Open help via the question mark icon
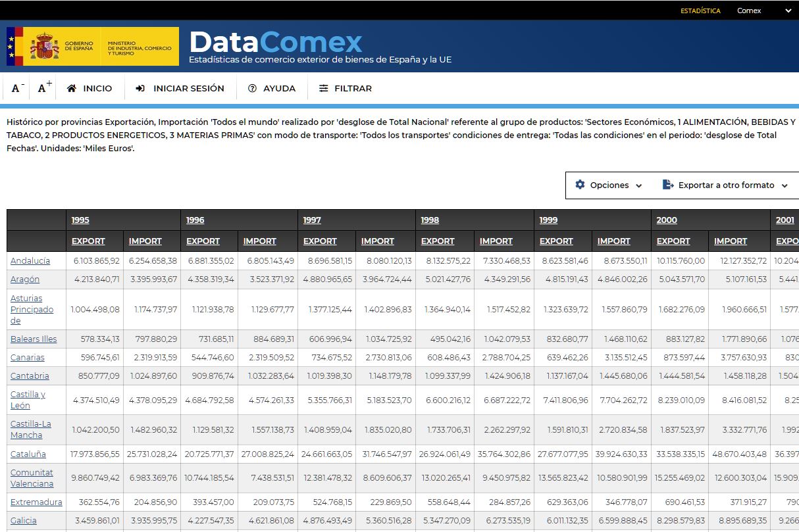The image size is (799, 532). (x=251, y=87)
